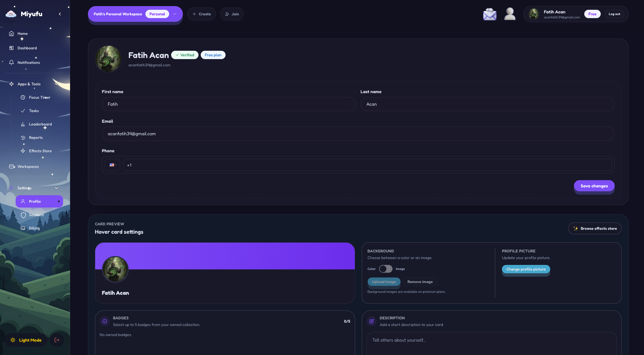Click the small avatar beside Fatih Acan header
644x355 pixels.
click(534, 14)
